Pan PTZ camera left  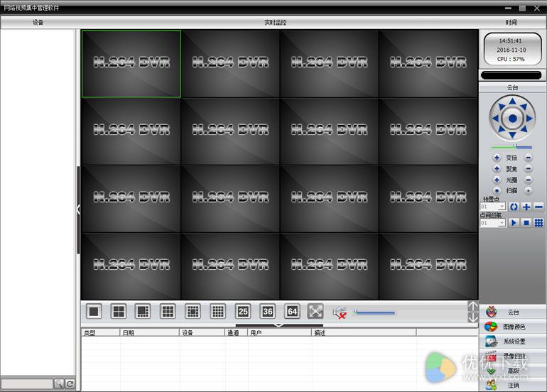(495, 118)
